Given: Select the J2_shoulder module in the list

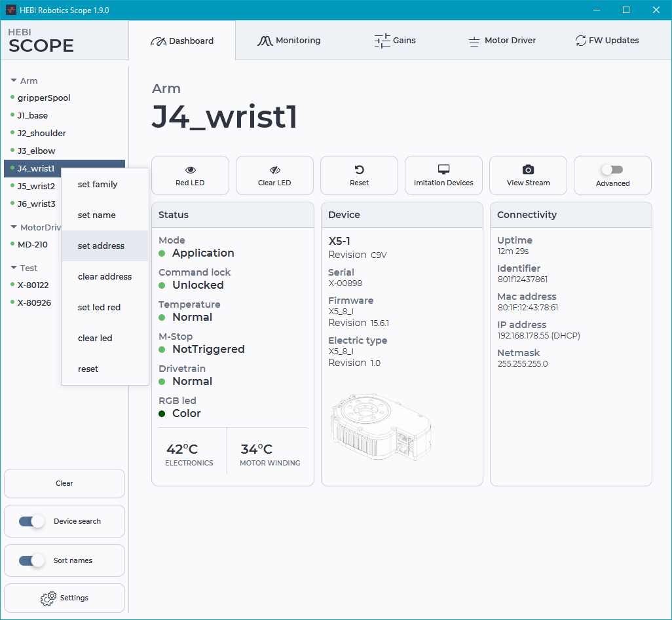Looking at the screenshot, I should [x=41, y=134].
